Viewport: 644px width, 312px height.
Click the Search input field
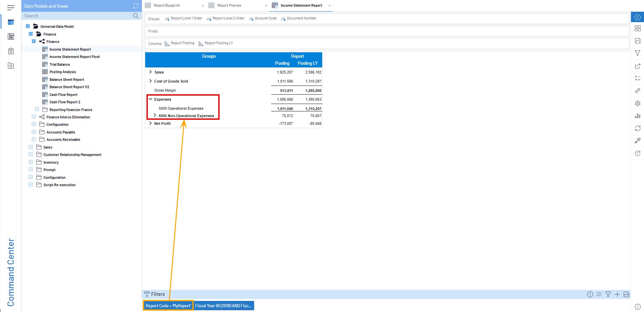[x=77, y=16]
